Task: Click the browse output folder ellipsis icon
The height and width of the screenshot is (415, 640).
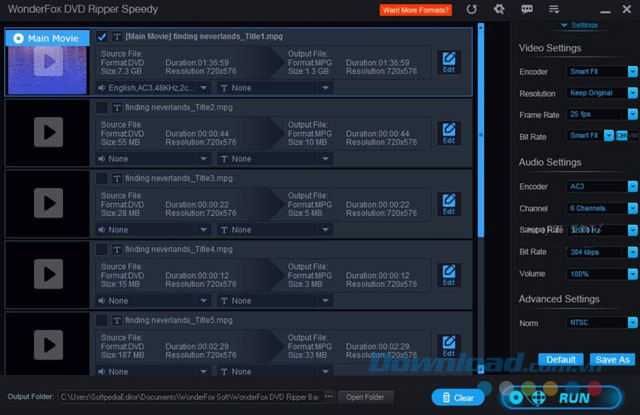Action: 327,397
